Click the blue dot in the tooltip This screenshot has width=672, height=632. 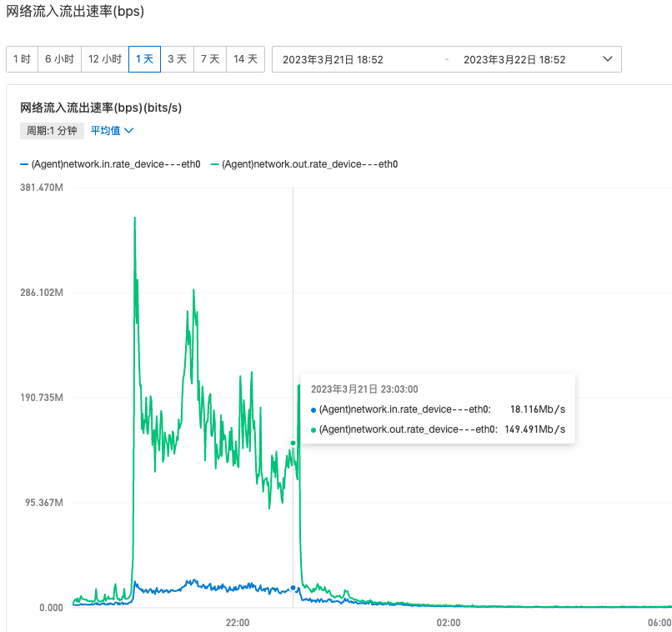pyautogui.click(x=313, y=409)
